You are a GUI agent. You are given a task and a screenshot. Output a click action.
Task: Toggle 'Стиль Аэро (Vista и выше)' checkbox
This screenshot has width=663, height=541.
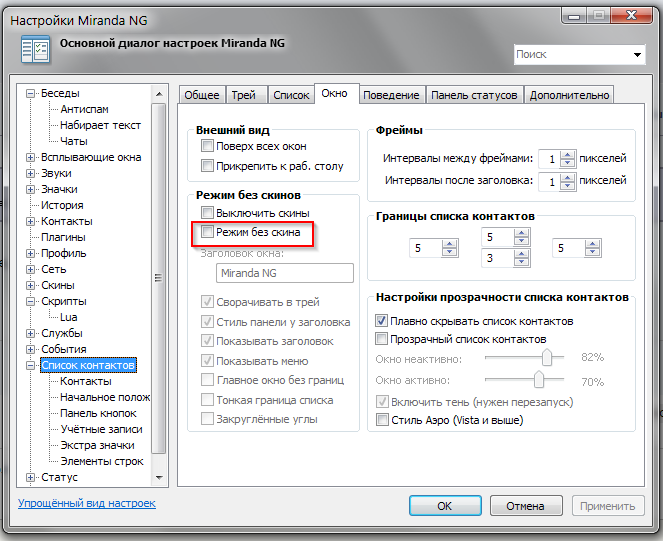click(x=382, y=420)
